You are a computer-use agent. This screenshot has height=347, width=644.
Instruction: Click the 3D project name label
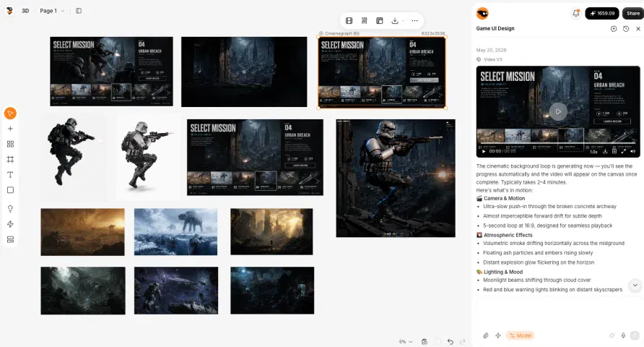coord(25,11)
